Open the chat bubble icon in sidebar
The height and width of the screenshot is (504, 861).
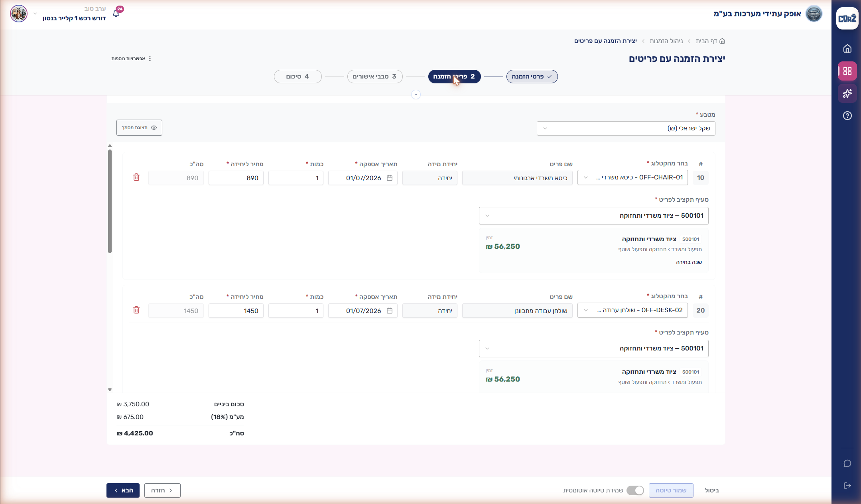[847, 463]
